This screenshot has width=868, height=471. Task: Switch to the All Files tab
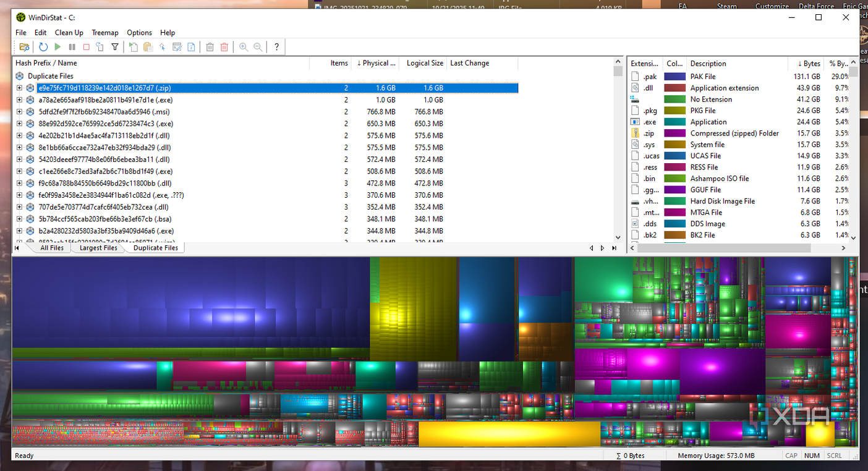tap(52, 248)
